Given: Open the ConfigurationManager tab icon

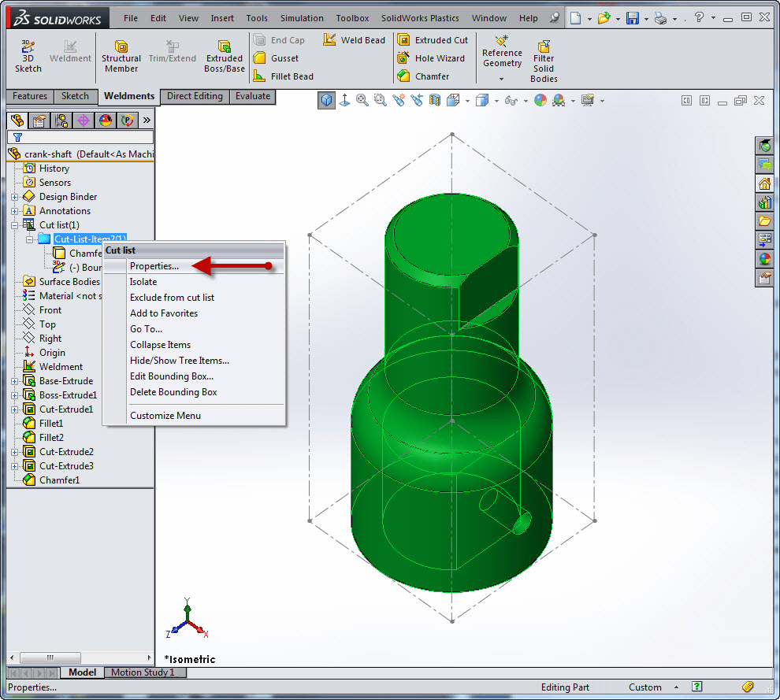Looking at the screenshot, I should click(x=61, y=120).
